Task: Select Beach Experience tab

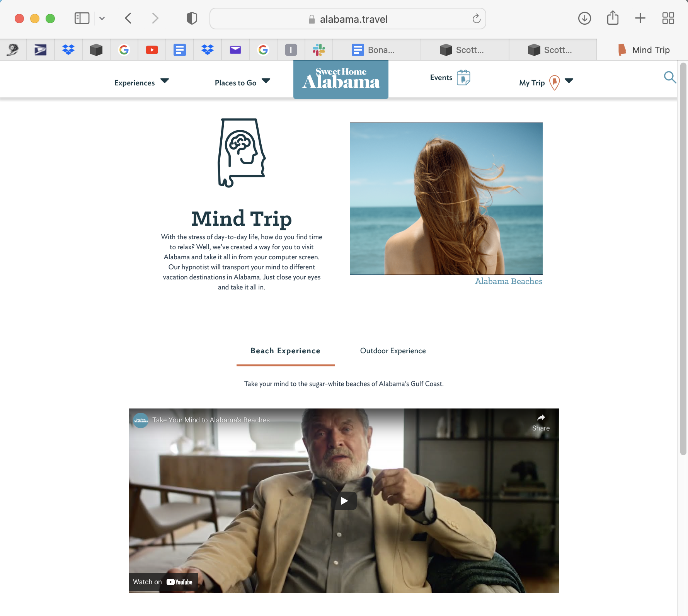Action: click(x=285, y=351)
